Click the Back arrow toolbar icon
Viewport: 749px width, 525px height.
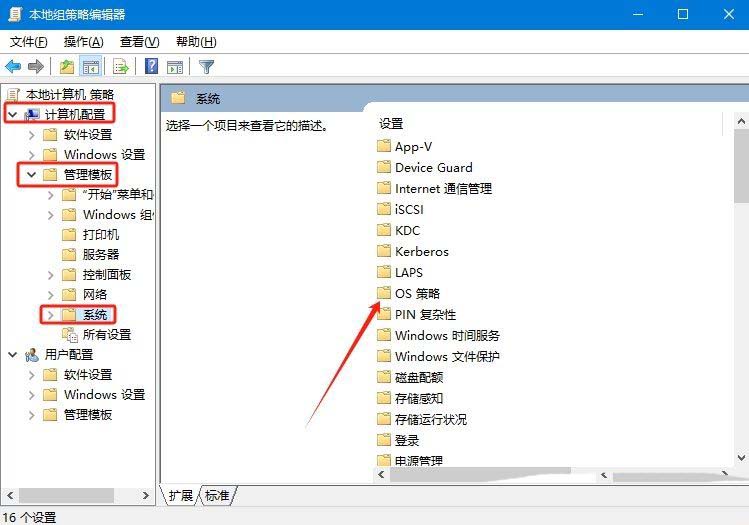(13, 66)
